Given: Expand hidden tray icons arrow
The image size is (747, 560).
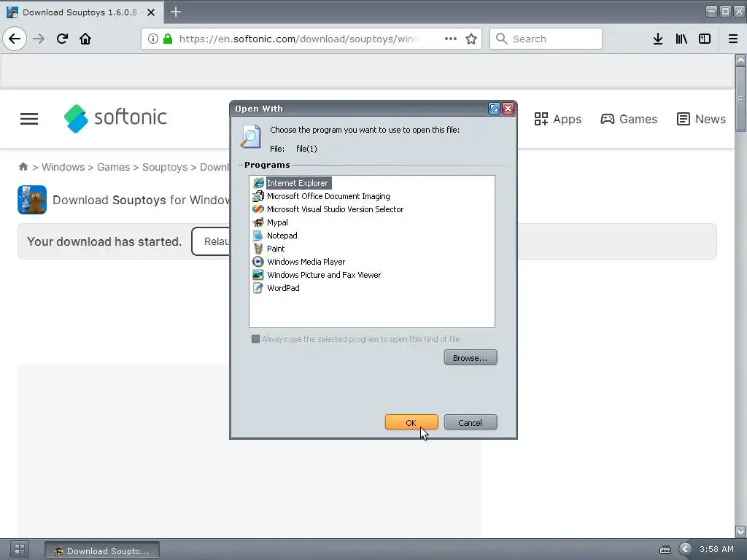Looking at the screenshot, I should click(685, 549).
